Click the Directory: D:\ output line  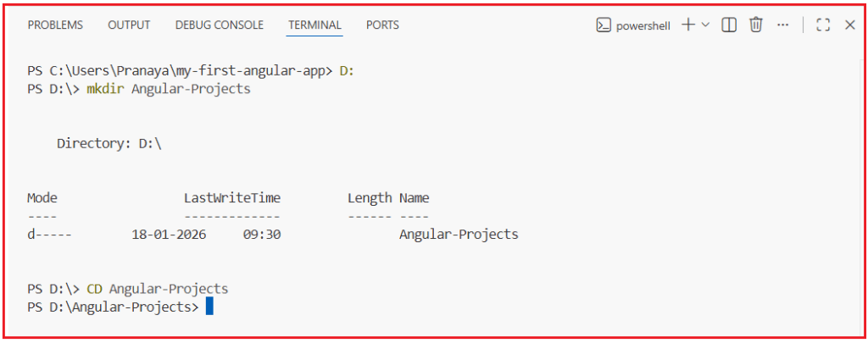pos(108,144)
